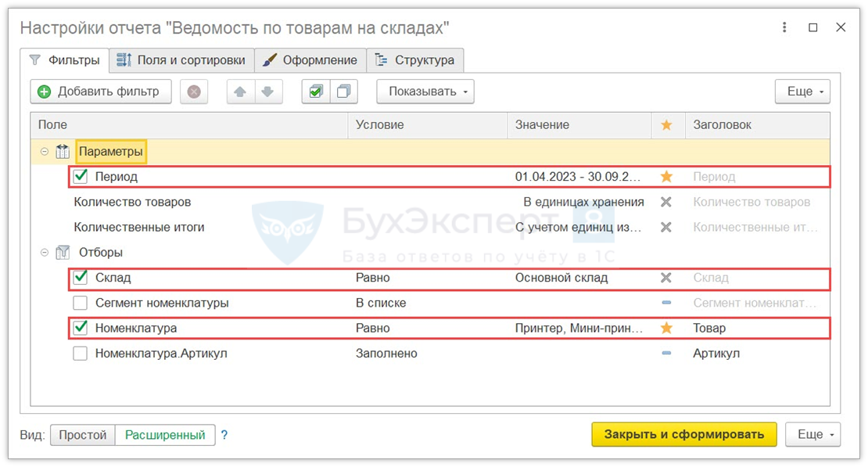The image size is (868, 467).
Task: Maximize the report settings window
Action: coord(813,27)
